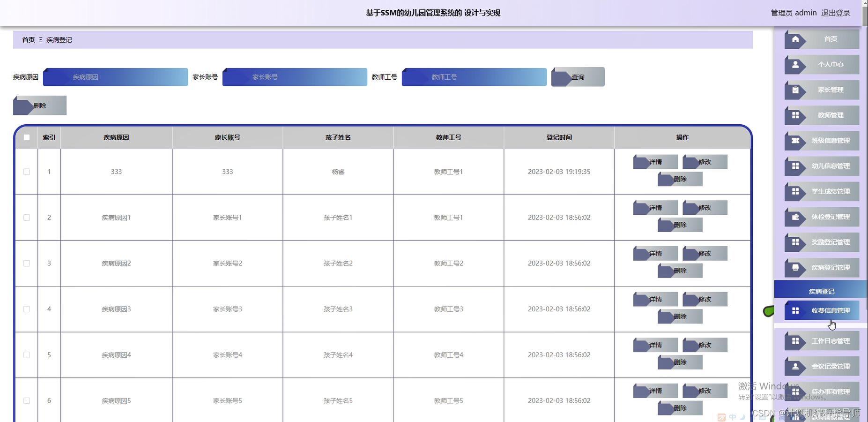868x422 pixels.
Task: Check the checkbox for row 疾病原因2
Action: pos(27,264)
